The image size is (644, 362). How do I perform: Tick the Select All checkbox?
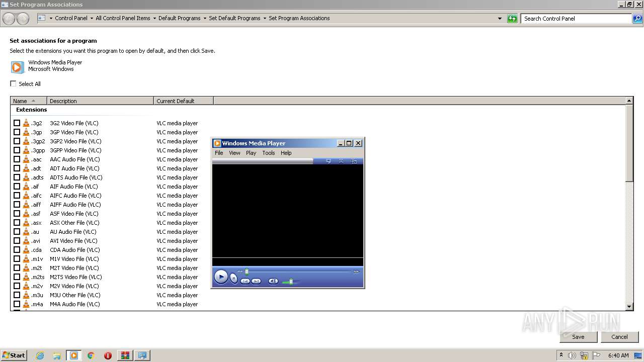pyautogui.click(x=13, y=83)
